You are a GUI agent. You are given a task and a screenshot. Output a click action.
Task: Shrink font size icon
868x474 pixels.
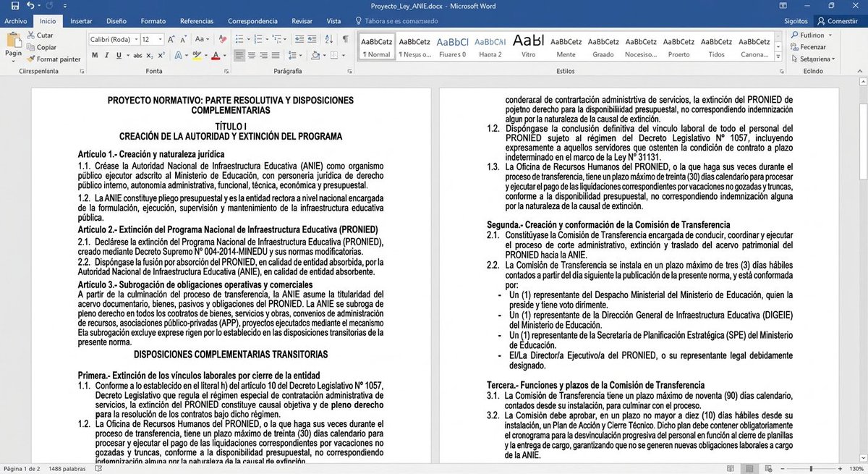183,39
